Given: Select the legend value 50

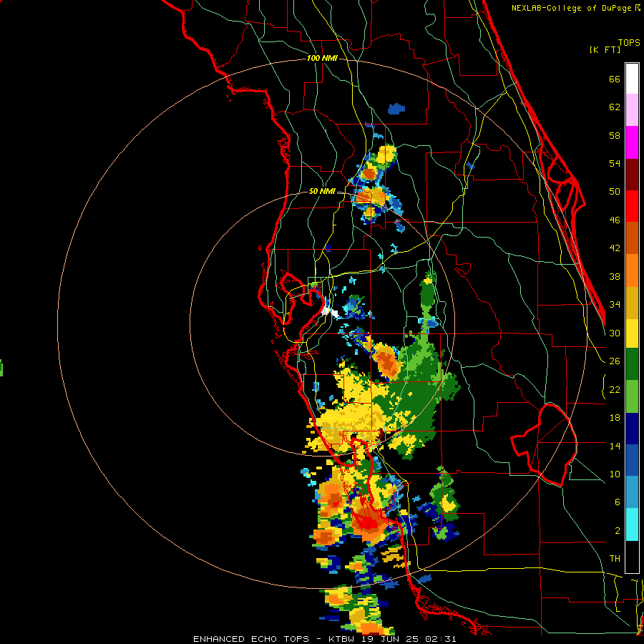Looking at the screenshot, I should 615,192.
